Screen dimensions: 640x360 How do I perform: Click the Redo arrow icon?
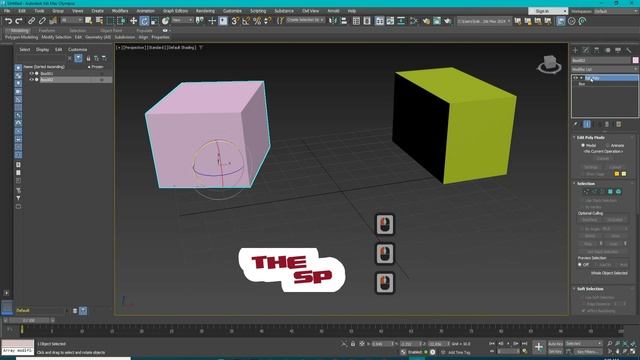pos(19,21)
